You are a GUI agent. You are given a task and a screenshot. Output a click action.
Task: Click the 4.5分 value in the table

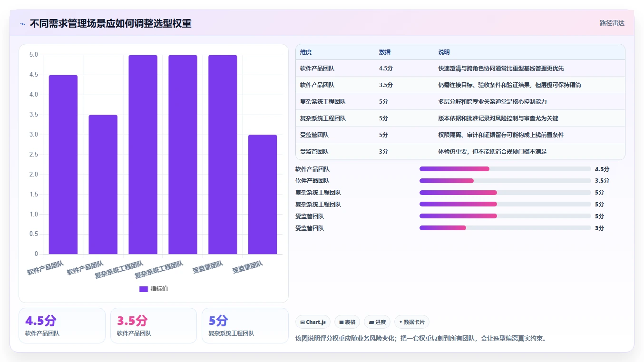click(x=386, y=68)
